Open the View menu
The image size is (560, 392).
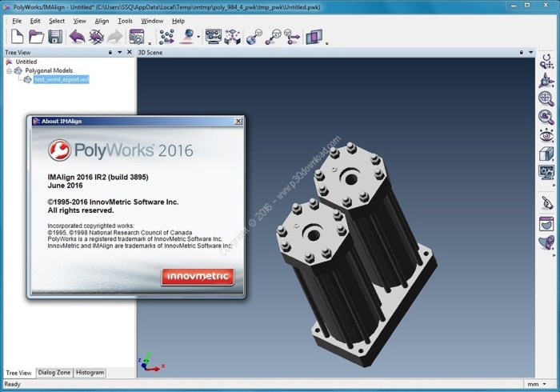(x=80, y=21)
